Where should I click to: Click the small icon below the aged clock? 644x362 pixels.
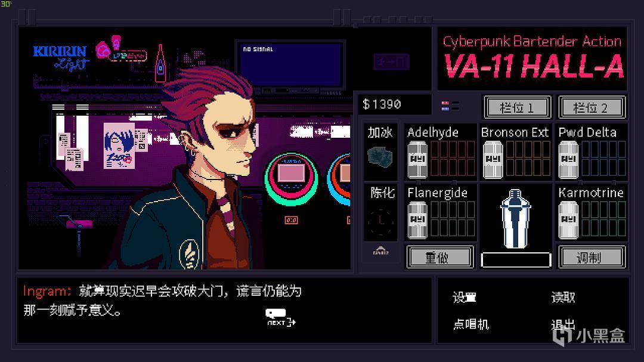pos(380,250)
